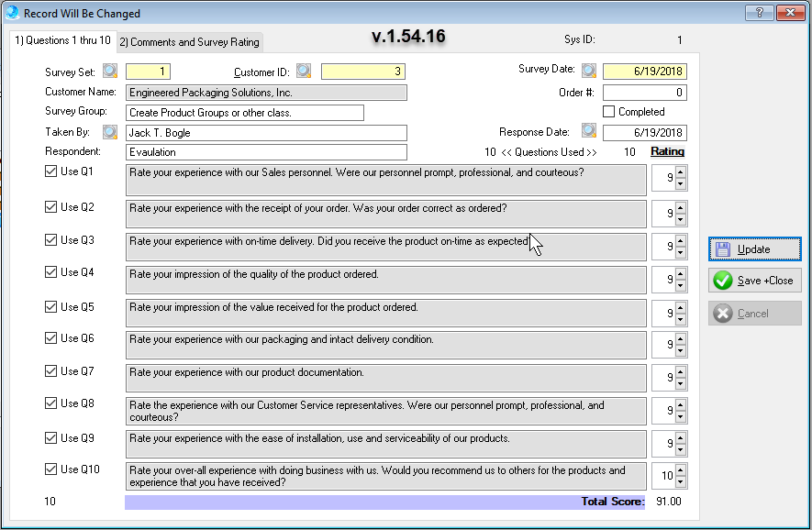
Task: Toggle the Use Q2 checkbox
Action: 50,207
